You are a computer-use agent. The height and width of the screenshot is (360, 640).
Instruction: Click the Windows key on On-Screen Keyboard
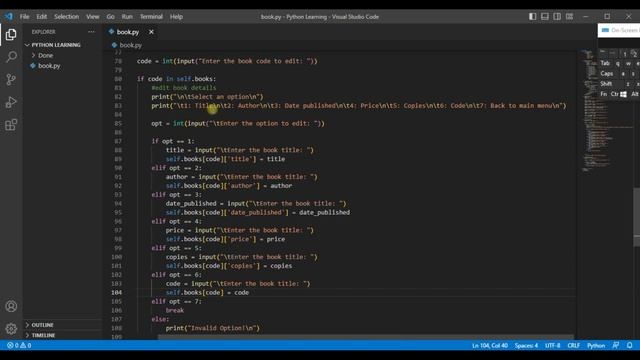(623, 94)
